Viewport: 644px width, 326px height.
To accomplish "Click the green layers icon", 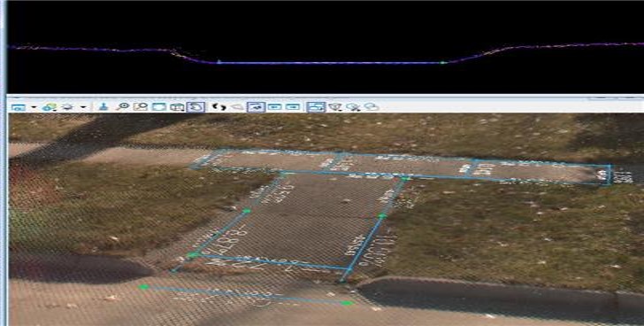I will [x=49, y=107].
